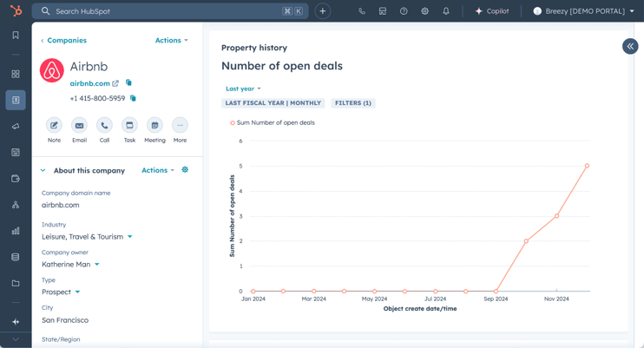
Task: Open the library folder icon in sidebar
Action: tap(16, 283)
